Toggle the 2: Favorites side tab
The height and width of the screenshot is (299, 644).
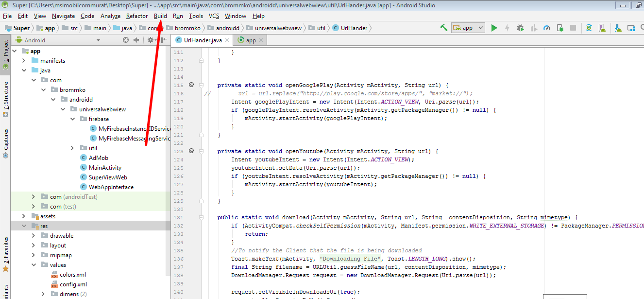pyautogui.click(x=5, y=255)
